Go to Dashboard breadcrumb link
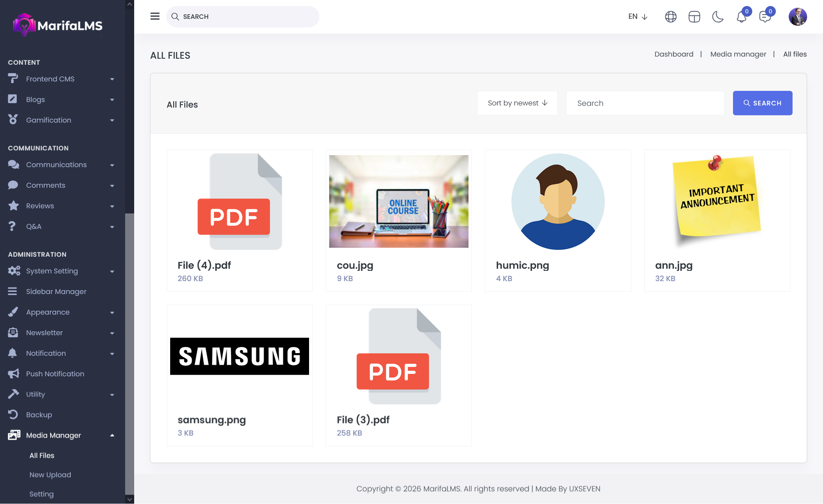Viewport: 823px width, 504px height. point(673,54)
